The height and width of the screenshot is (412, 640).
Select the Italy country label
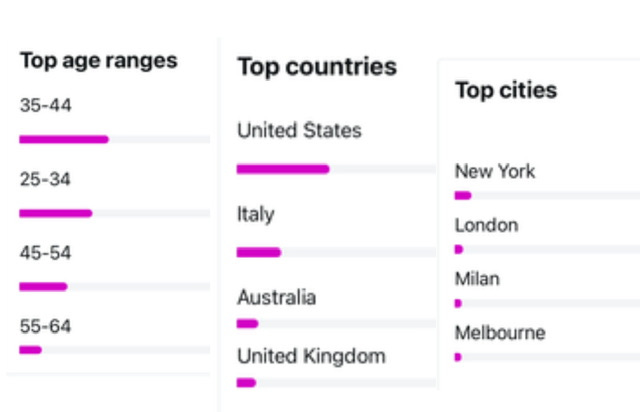(256, 214)
